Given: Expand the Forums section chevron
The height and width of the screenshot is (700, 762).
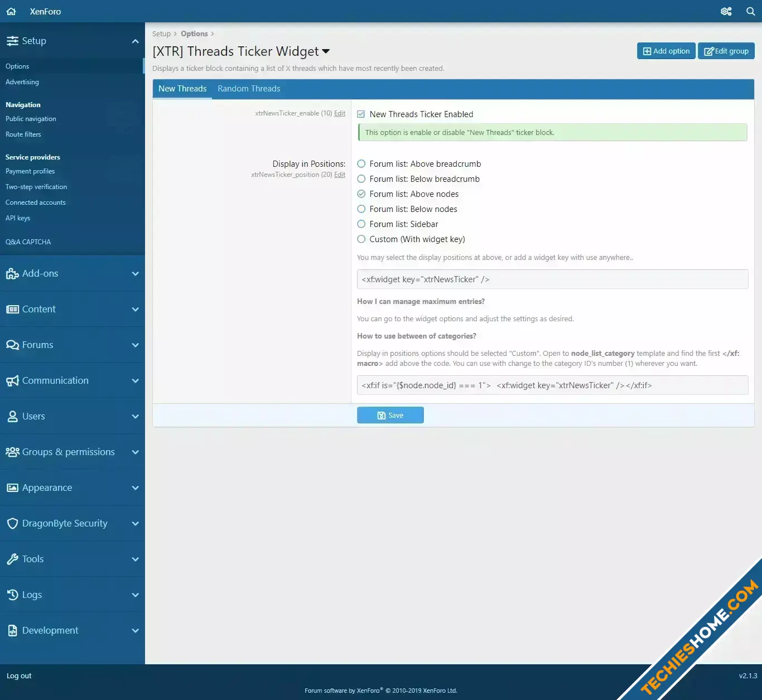Looking at the screenshot, I should [x=135, y=345].
